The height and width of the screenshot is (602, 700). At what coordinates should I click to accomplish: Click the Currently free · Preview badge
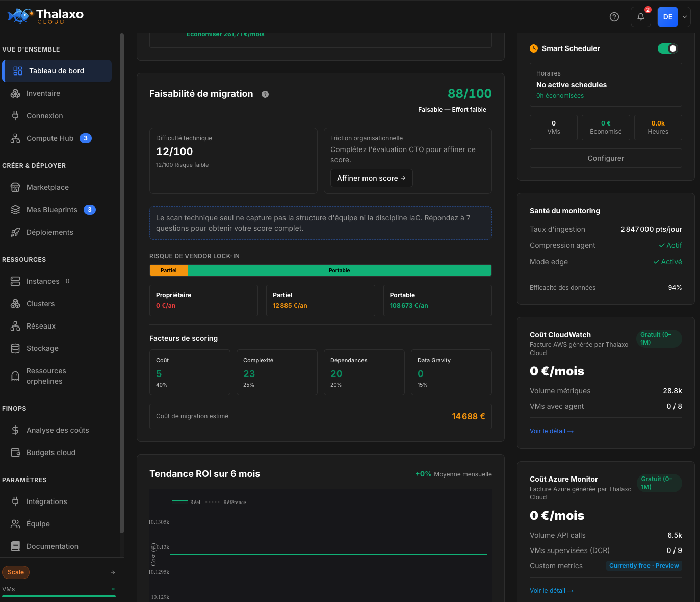coord(644,566)
